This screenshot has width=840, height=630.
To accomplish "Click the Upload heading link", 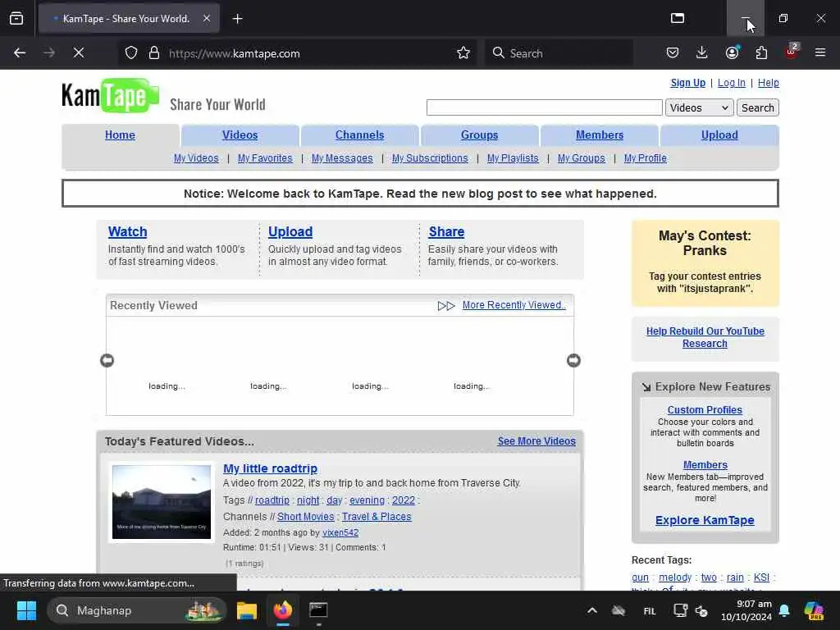I will 290,232.
